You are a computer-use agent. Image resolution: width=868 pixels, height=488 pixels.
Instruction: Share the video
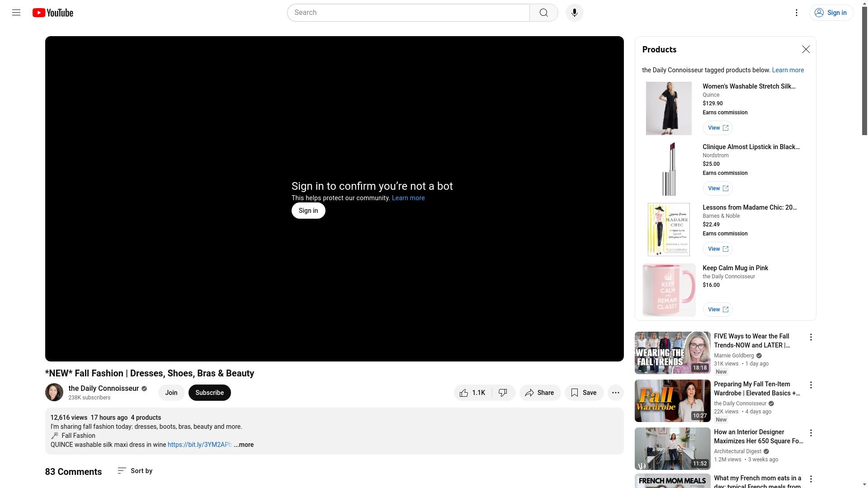point(540,393)
